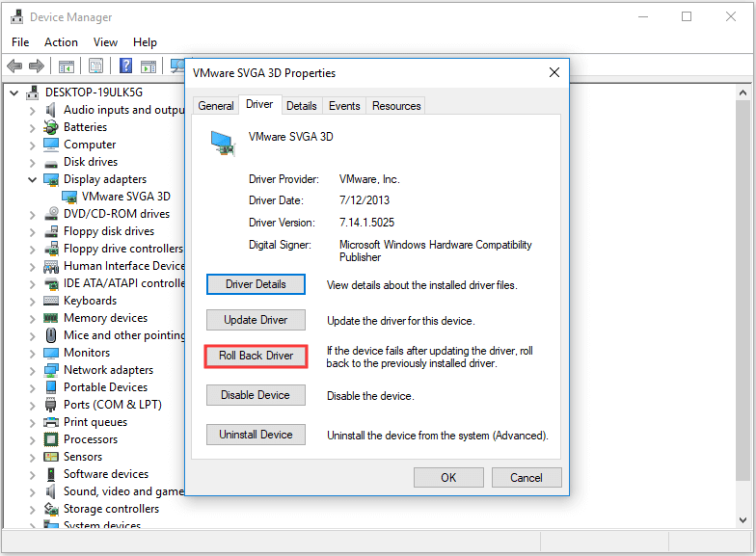Select the Batteries device icon
The image size is (756, 556).
pyautogui.click(x=51, y=127)
